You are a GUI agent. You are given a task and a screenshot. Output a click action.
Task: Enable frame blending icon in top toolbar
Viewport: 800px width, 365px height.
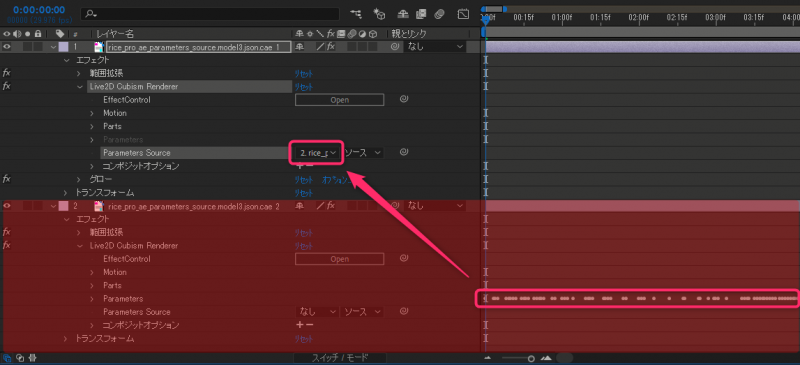tap(421, 14)
